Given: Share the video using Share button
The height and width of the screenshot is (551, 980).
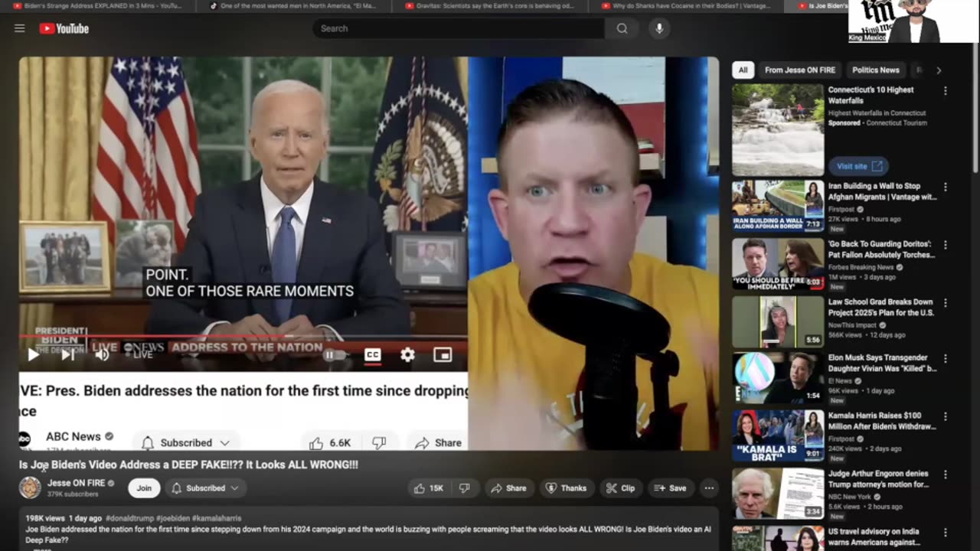Looking at the screenshot, I should [x=508, y=488].
